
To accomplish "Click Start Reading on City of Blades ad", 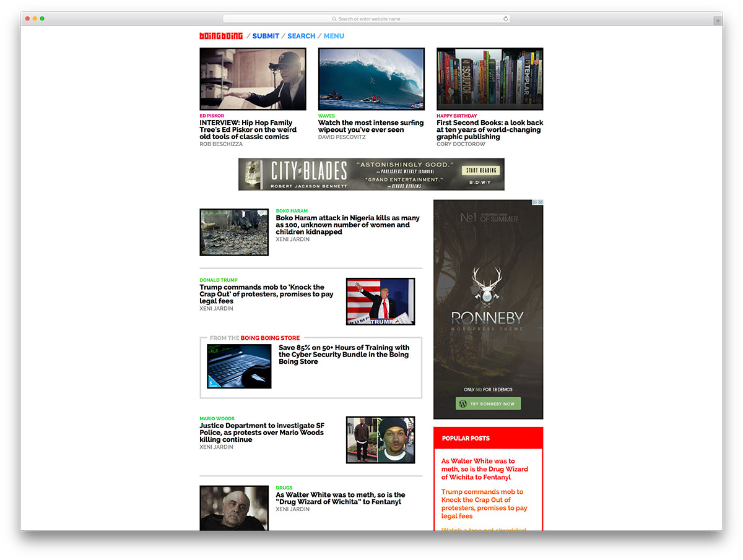I will click(x=480, y=170).
